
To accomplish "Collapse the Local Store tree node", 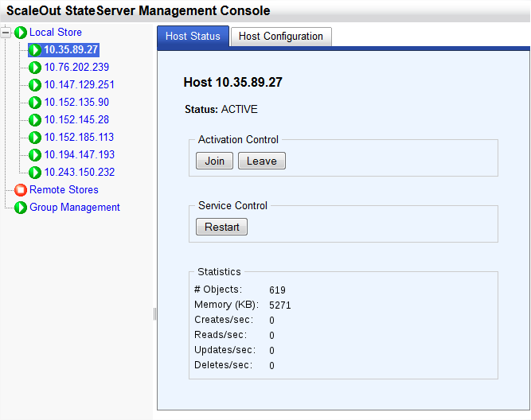I will point(6,33).
